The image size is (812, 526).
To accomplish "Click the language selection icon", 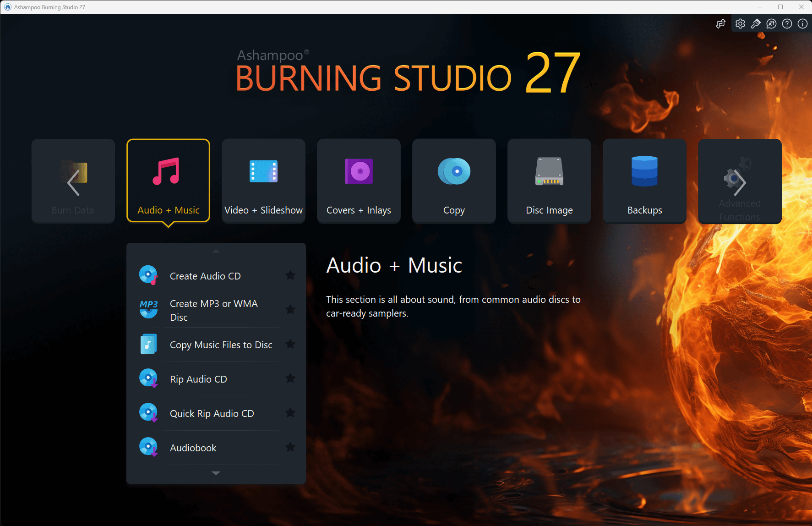I will tap(771, 23).
